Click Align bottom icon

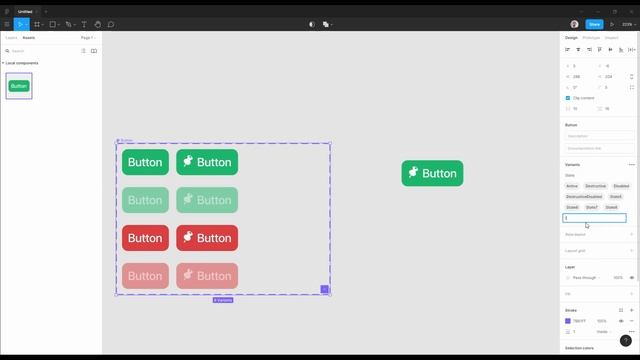coord(621,49)
